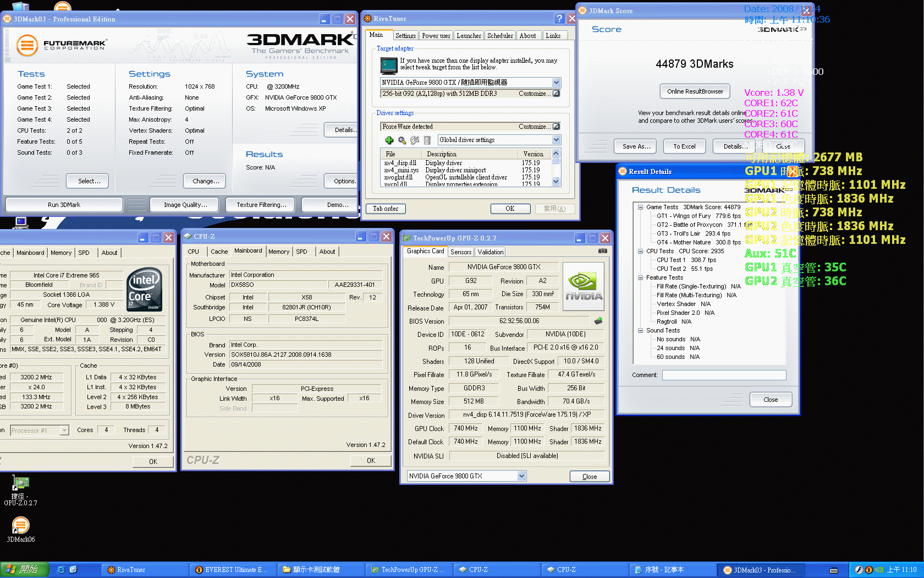This screenshot has height=578, width=924.
Task: Click the NVIDIA tray icon
Action: 879,570
